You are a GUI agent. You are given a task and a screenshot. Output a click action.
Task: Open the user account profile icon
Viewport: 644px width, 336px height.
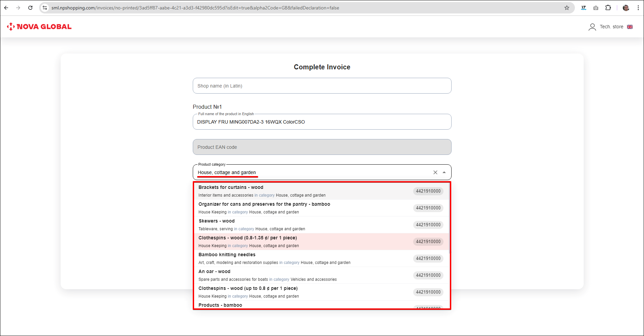pyautogui.click(x=592, y=27)
